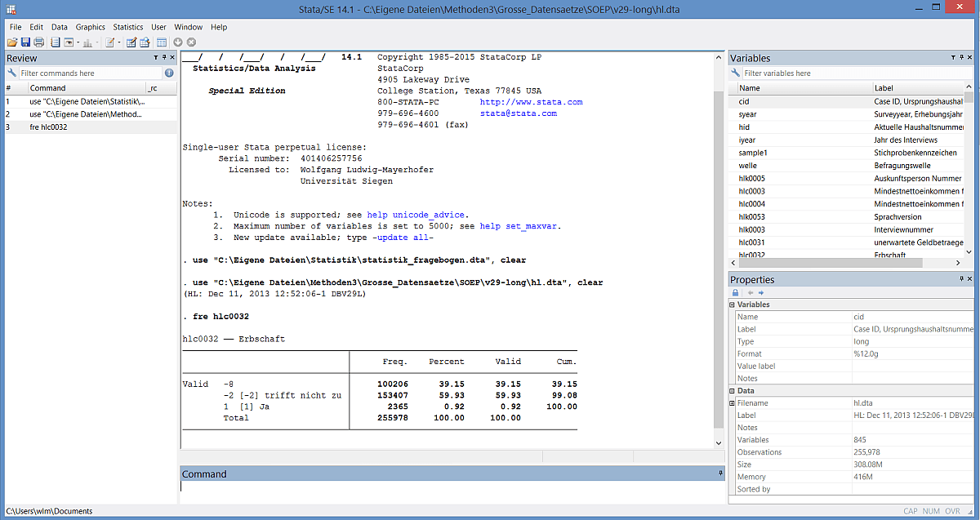
Task: Click the Properties next-variable arrow
Action: click(761, 292)
